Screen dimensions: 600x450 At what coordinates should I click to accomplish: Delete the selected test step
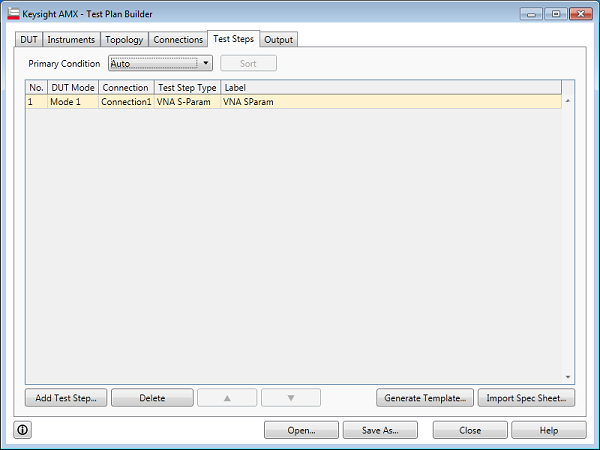pos(152,398)
